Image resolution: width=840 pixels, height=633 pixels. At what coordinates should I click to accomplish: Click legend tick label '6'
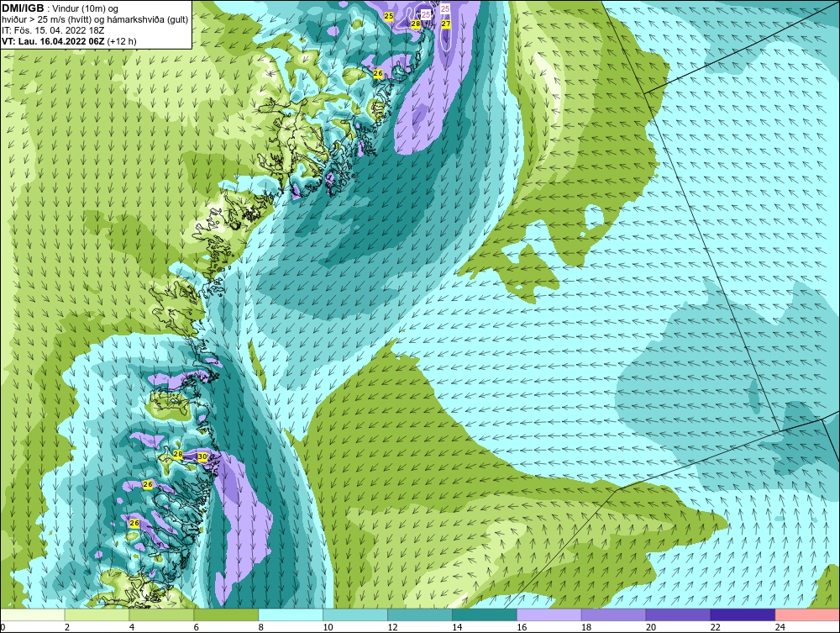tap(196, 627)
